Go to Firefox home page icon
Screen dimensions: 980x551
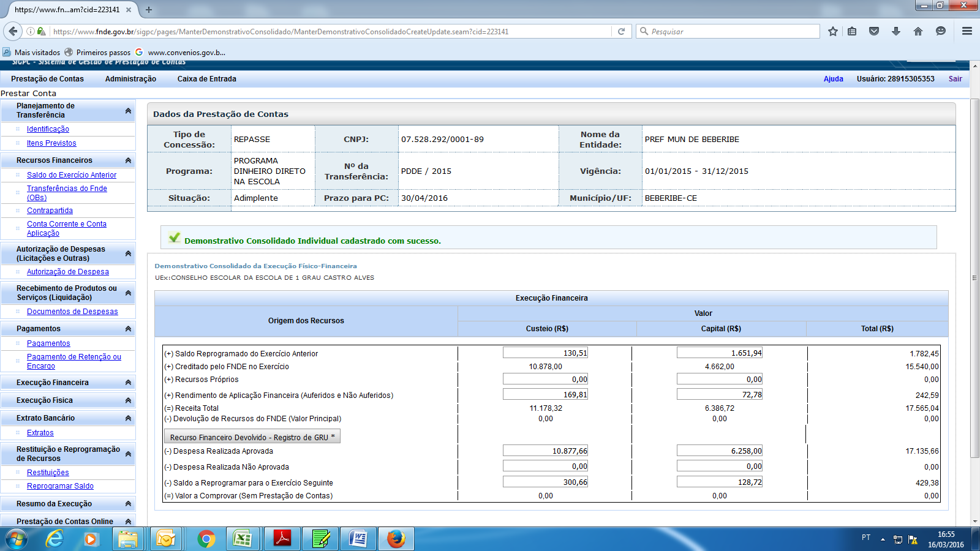[x=918, y=31]
